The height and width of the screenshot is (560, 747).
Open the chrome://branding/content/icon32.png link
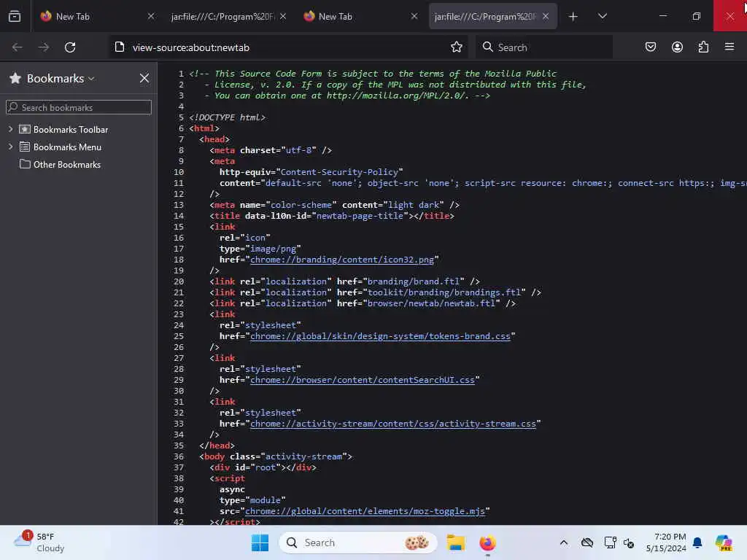(x=342, y=260)
